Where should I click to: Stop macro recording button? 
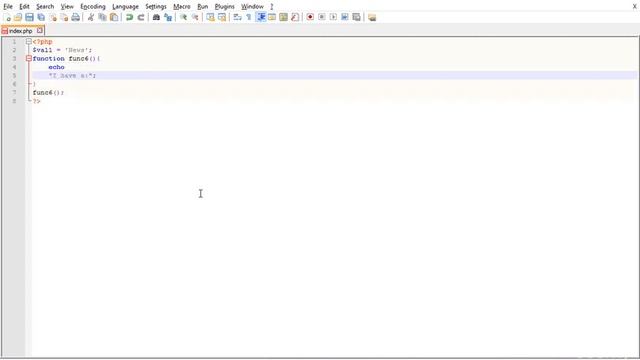pyautogui.click(x=322, y=17)
